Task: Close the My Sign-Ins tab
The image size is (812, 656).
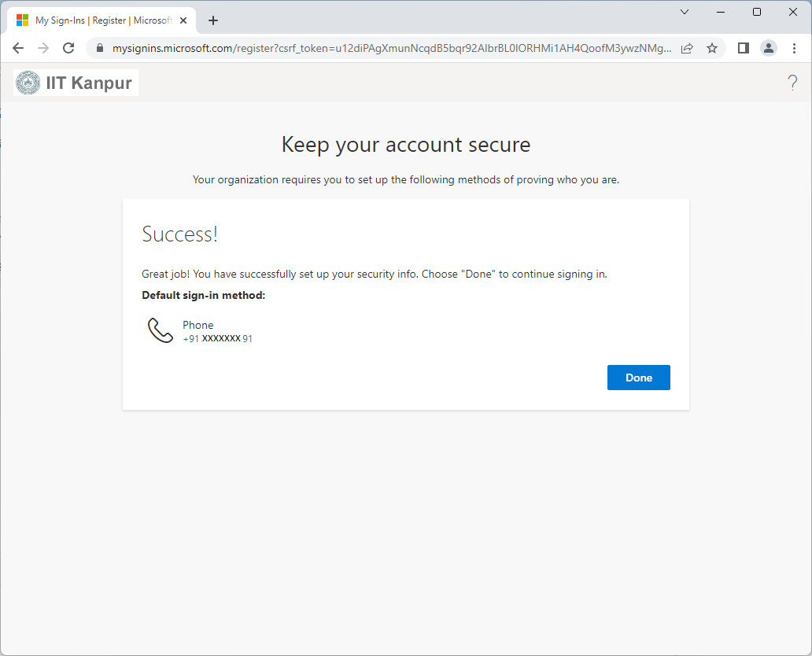Action: click(183, 20)
